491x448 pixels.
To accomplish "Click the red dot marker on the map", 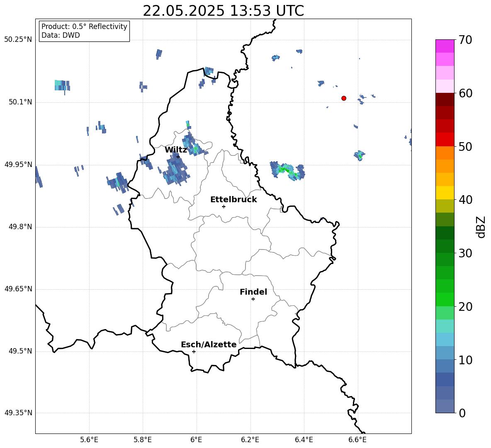I will point(344,98).
